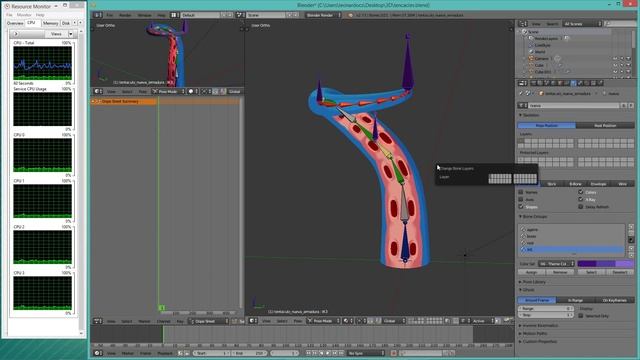Open the Render properties tab icon
640x360 pixels.
click(x=533, y=83)
